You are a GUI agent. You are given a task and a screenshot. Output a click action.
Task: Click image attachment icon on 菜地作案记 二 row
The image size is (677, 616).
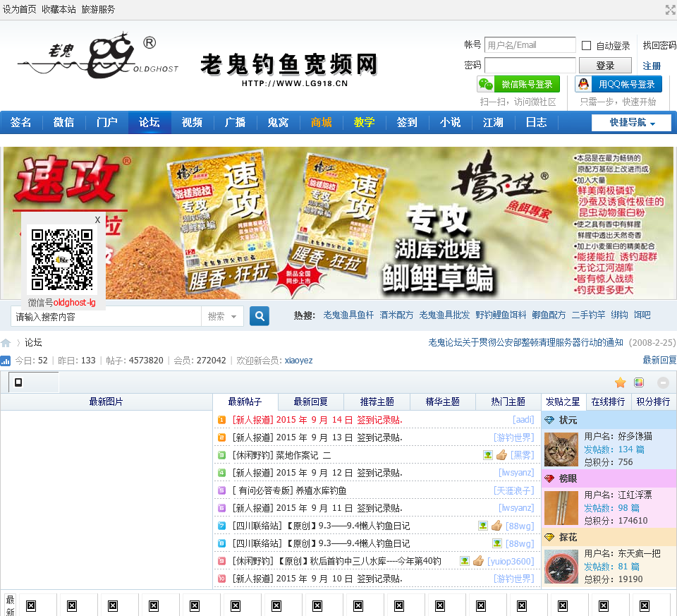(488, 455)
